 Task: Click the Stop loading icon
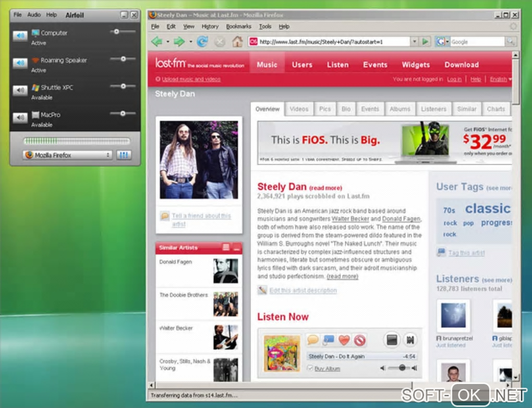[220, 42]
